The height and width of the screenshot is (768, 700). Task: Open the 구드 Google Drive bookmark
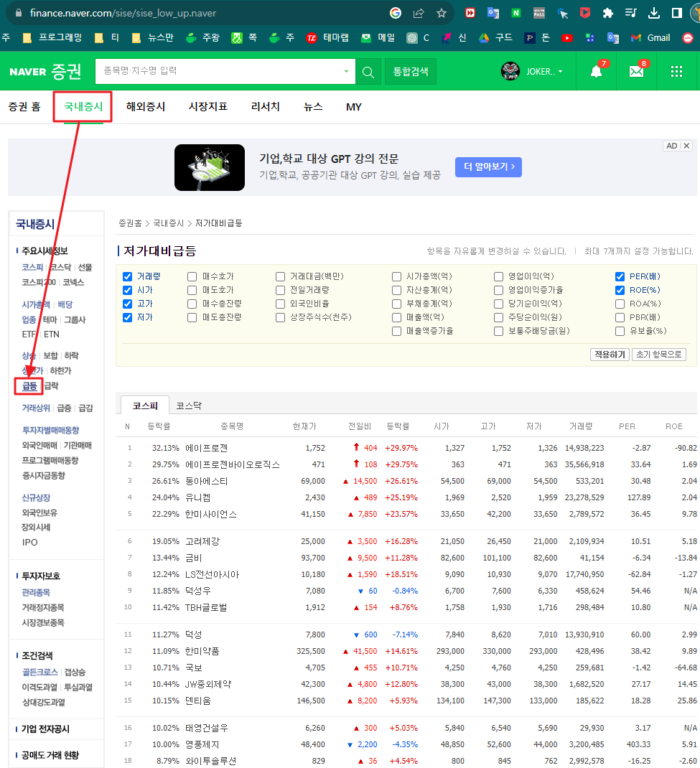(x=495, y=38)
